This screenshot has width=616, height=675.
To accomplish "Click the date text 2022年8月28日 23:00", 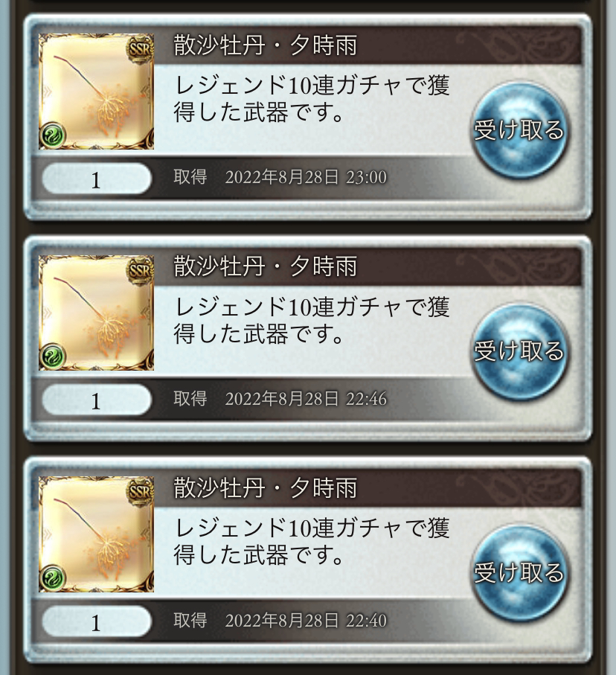I will click(306, 177).
